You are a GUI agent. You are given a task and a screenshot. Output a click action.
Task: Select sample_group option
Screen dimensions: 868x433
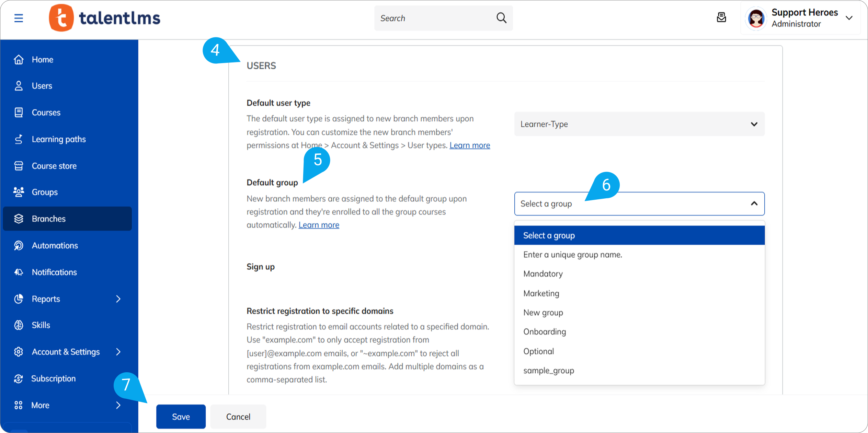548,371
